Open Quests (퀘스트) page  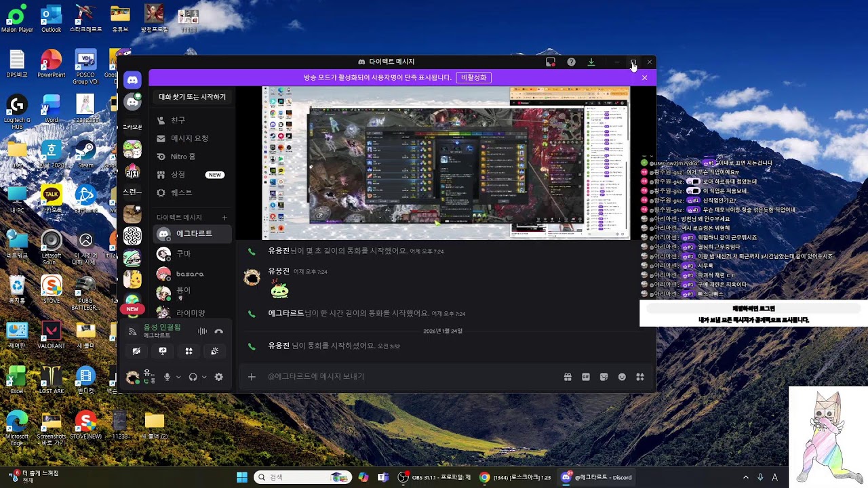(192, 192)
